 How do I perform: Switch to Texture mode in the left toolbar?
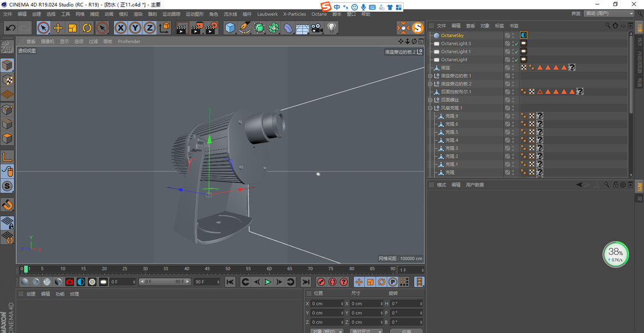[7, 80]
